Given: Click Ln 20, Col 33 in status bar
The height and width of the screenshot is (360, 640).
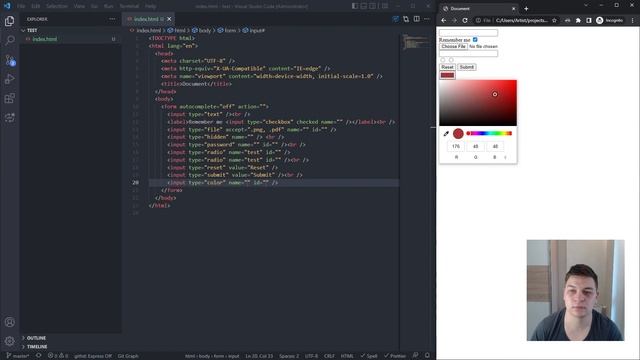Looking at the screenshot, I should (x=259, y=356).
